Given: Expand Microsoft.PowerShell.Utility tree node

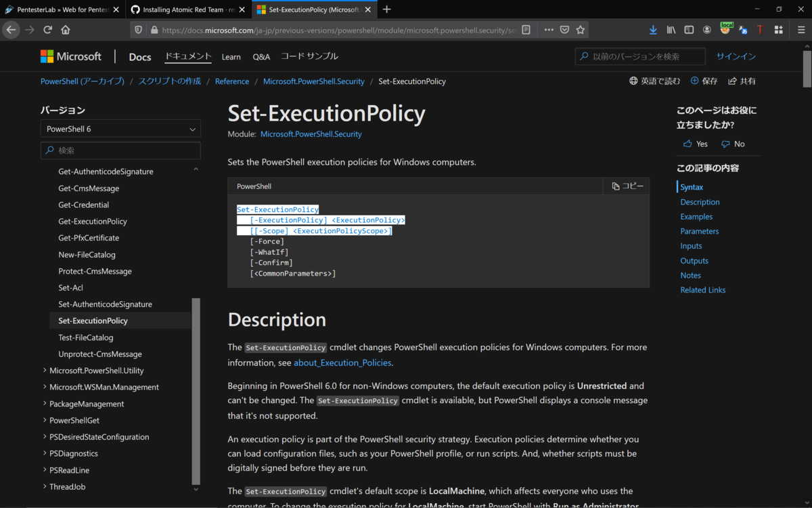Looking at the screenshot, I should point(96,371).
